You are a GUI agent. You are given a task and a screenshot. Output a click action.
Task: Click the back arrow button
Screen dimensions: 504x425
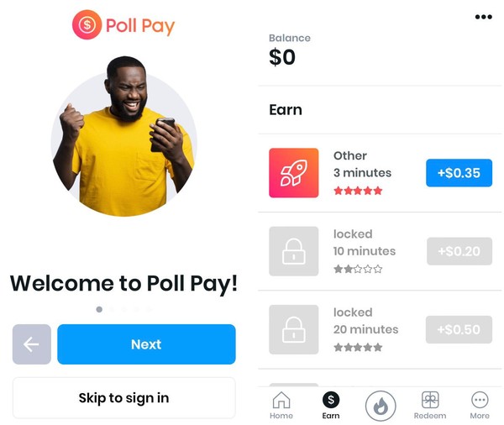pos(32,344)
